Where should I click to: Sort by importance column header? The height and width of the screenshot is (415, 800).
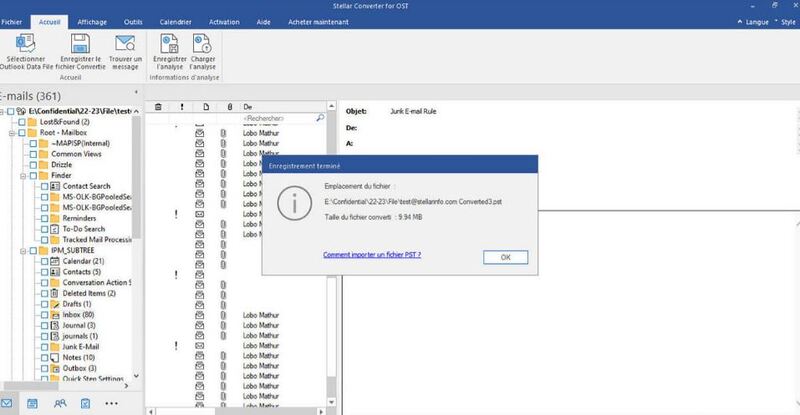coord(182,107)
